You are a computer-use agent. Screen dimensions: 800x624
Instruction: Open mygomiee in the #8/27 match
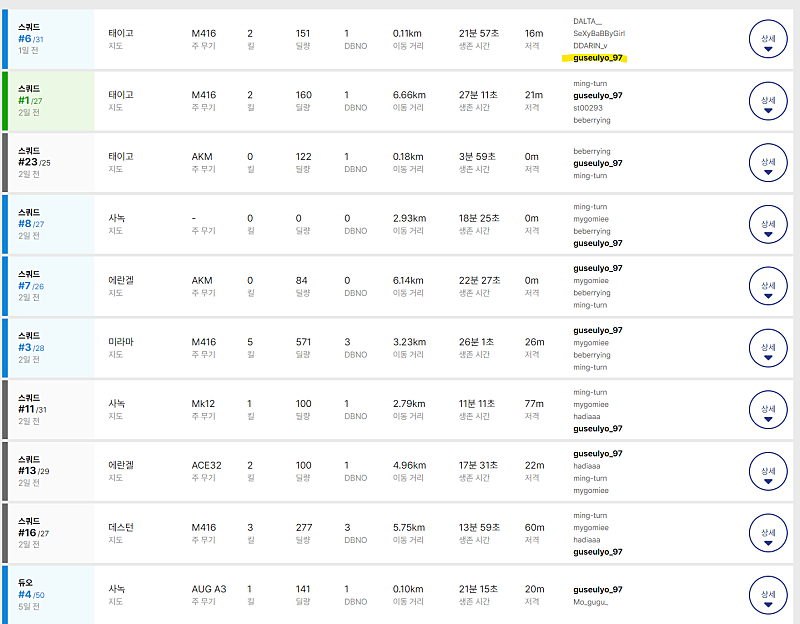(591, 219)
